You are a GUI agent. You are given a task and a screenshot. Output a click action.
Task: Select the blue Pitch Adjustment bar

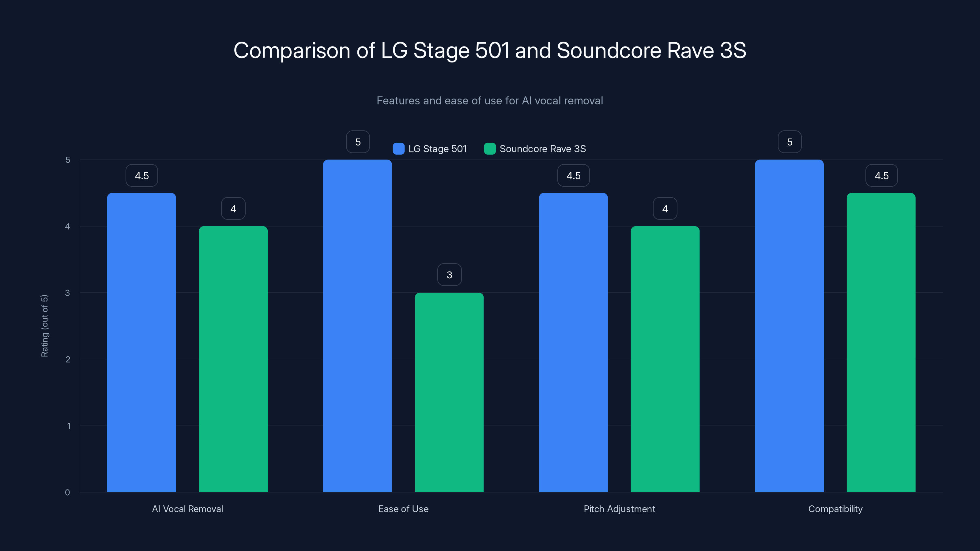pyautogui.click(x=573, y=342)
